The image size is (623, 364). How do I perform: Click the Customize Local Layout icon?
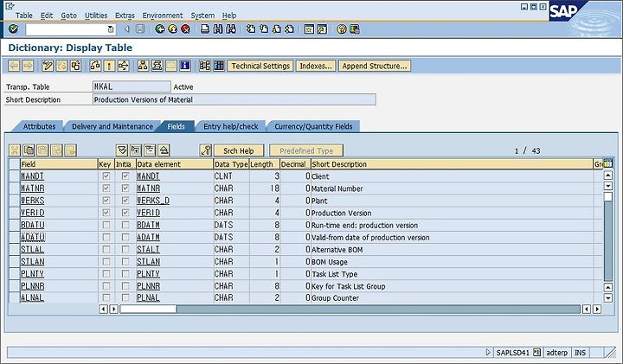tap(355, 29)
